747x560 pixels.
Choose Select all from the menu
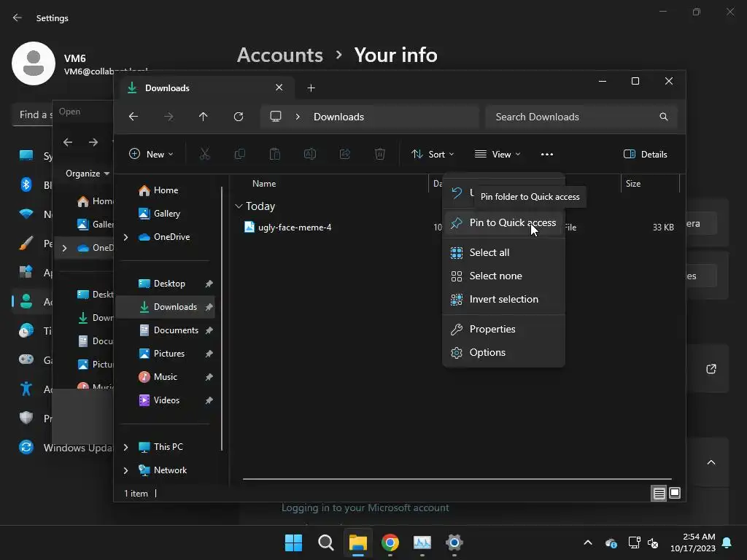[503, 252]
